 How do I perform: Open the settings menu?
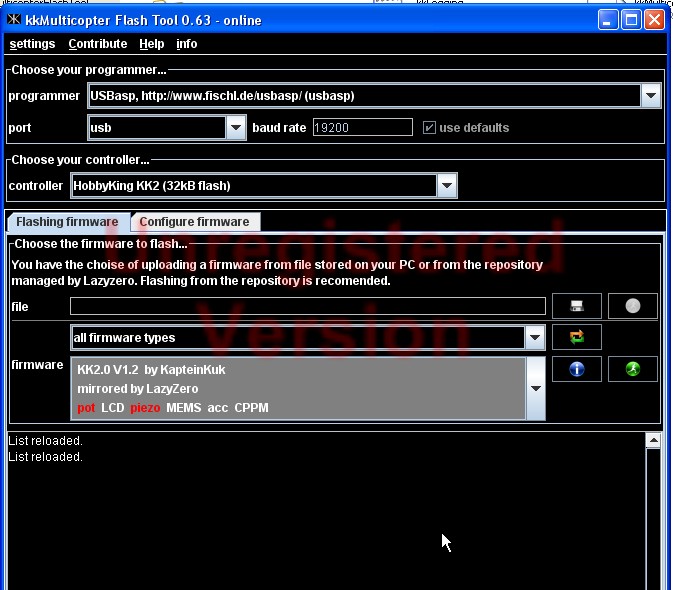(32, 44)
